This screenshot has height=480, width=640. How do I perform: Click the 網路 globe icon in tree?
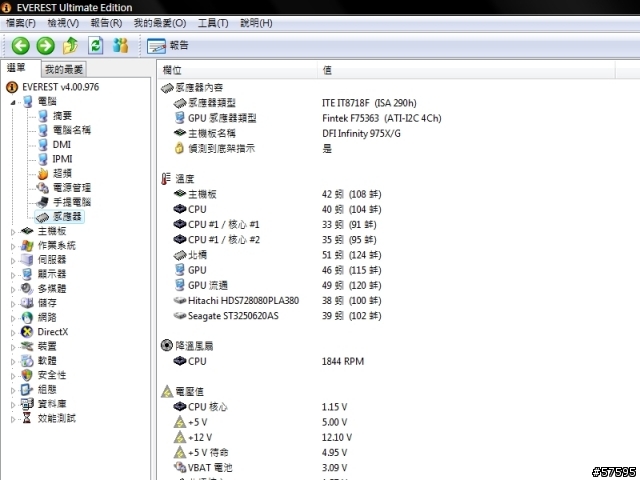[27, 318]
